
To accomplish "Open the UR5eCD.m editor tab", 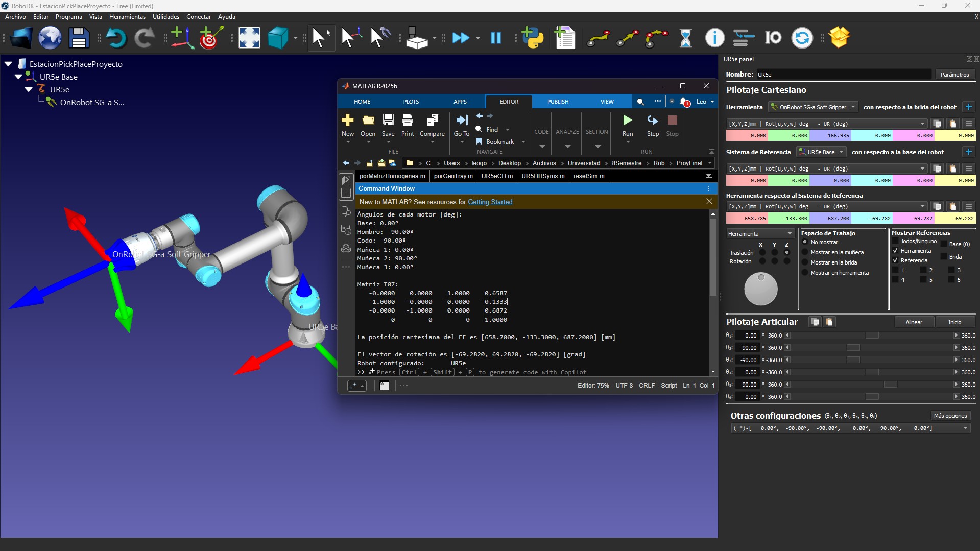I will (497, 176).
